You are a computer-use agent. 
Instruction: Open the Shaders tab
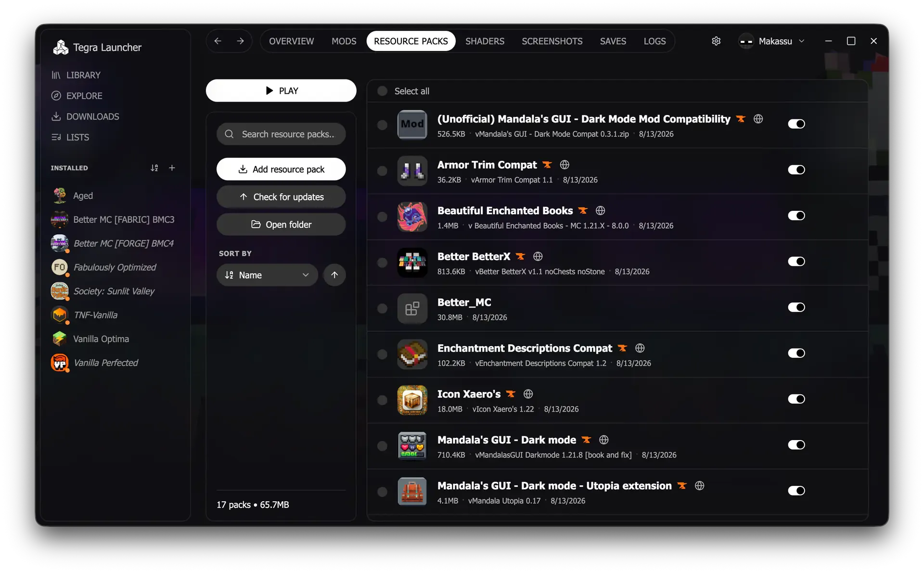coord(485,41)
